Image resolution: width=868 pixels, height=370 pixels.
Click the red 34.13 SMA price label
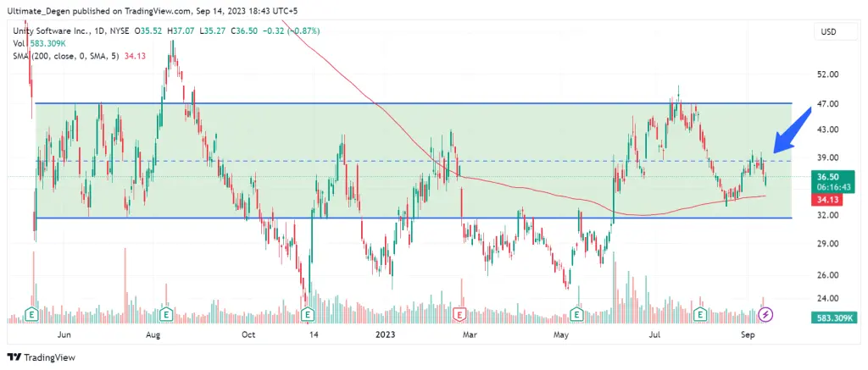coord(828,200)
